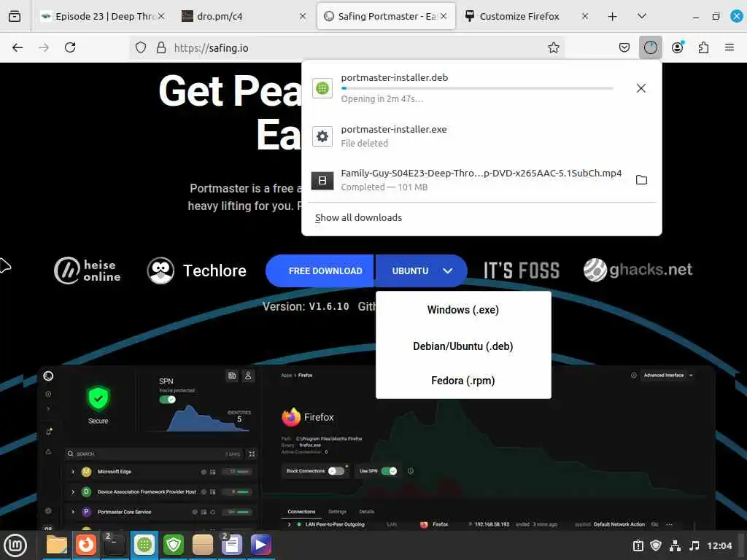Open Firefox View from the tab bar icon

(x=15, y=16)
